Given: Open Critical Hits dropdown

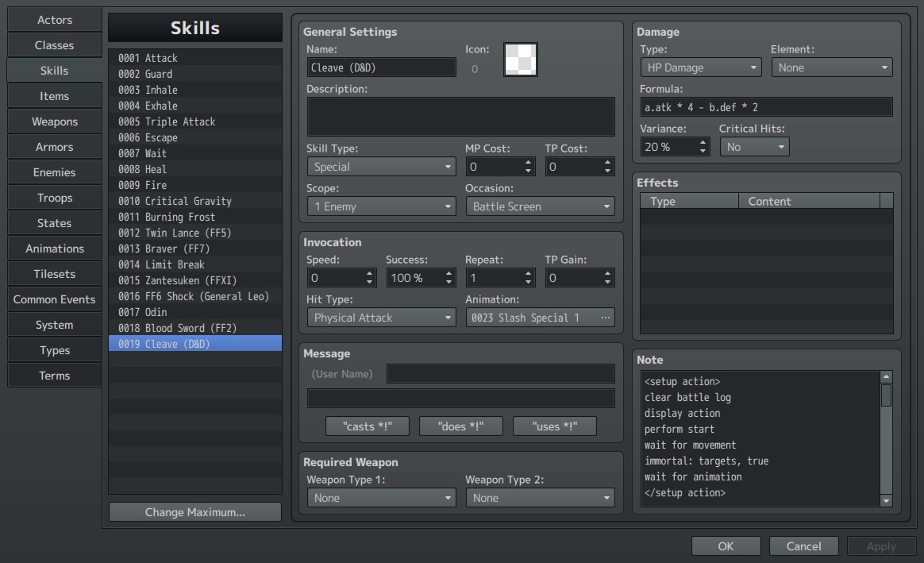Looking at the screenshot, I should (754, 147).
